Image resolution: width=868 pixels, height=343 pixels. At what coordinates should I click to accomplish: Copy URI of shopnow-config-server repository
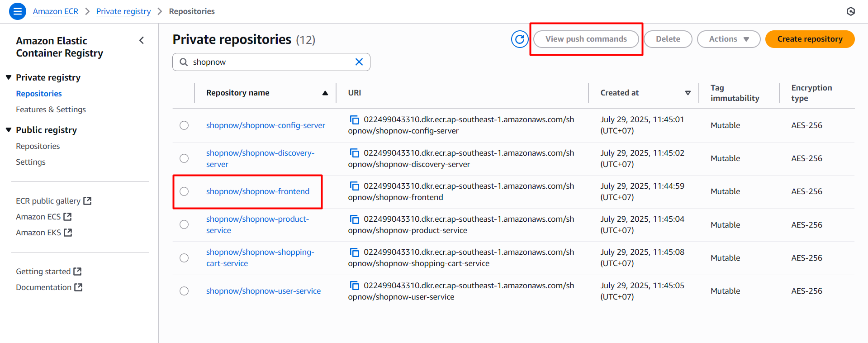[x=355, y=120]
